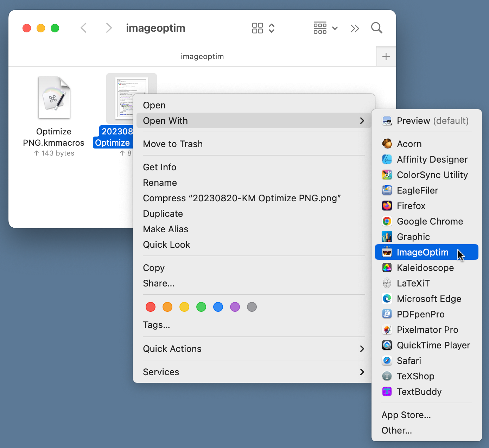
Task: Open the file in Affinity Designer
Action: coord(432,159)
